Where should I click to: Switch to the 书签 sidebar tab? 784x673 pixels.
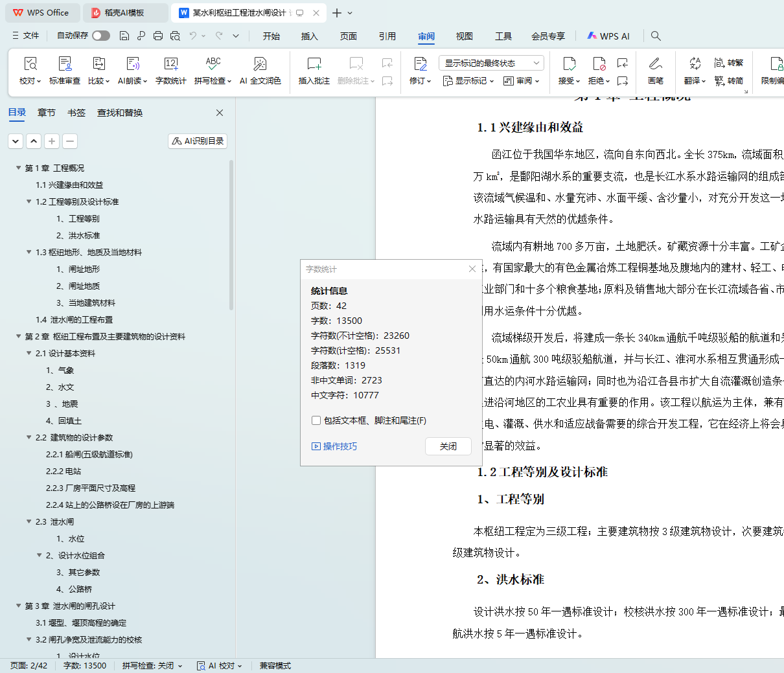(x=76, y=113)
